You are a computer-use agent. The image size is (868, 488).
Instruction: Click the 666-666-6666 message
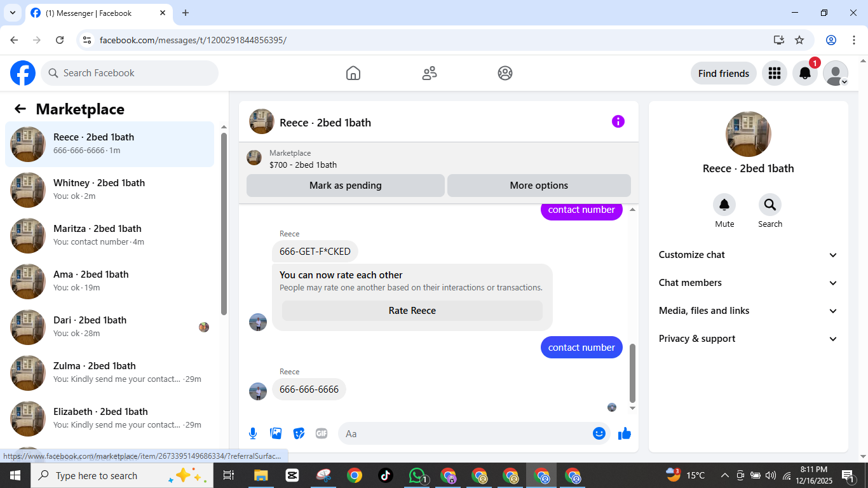[x=309, y=390]
